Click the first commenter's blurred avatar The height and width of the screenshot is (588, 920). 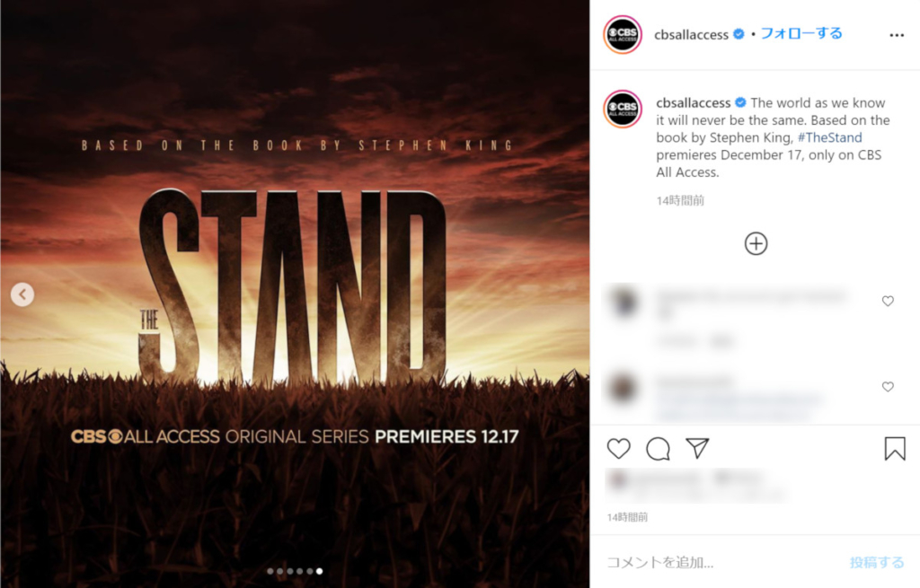[624, 302]
